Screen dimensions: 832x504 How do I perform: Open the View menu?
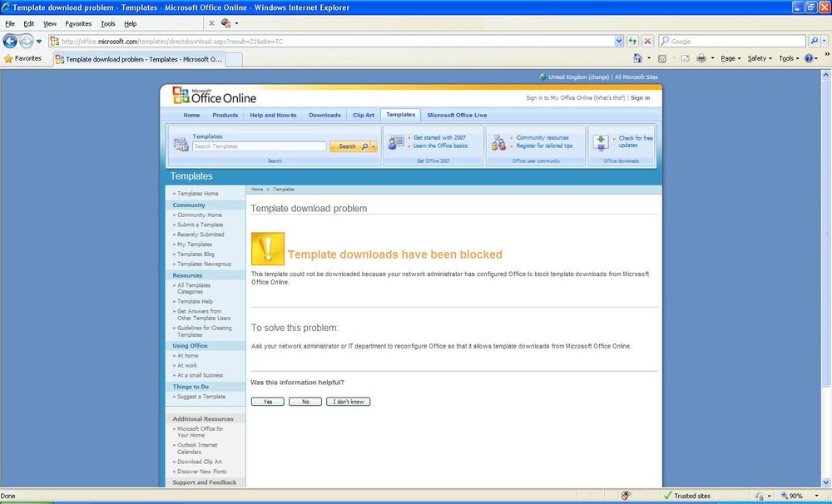[x=49, y=23]
